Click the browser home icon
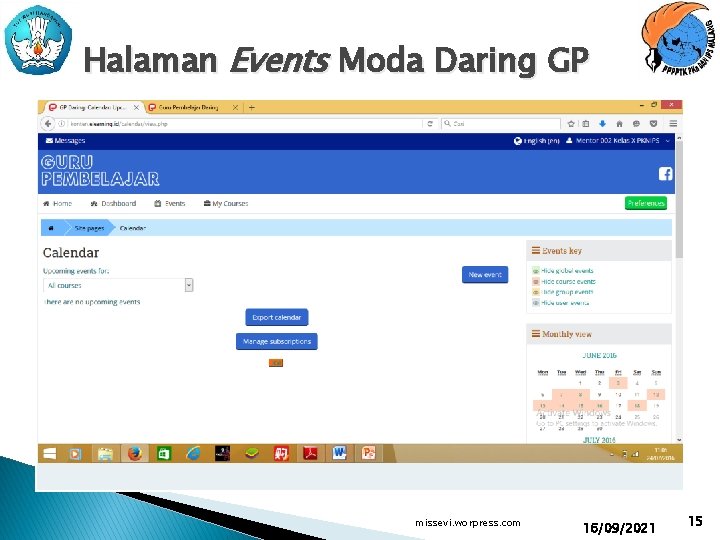Screen dimensions: 720x540 coord(619,124)
